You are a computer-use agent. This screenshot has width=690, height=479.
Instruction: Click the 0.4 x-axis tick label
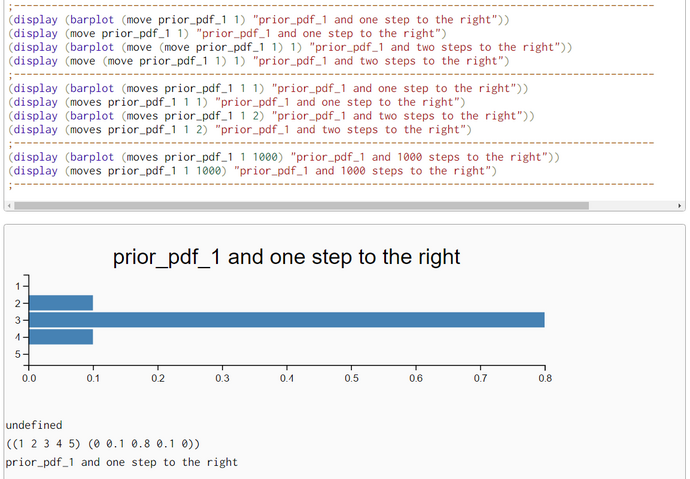(x=286, y=380)
